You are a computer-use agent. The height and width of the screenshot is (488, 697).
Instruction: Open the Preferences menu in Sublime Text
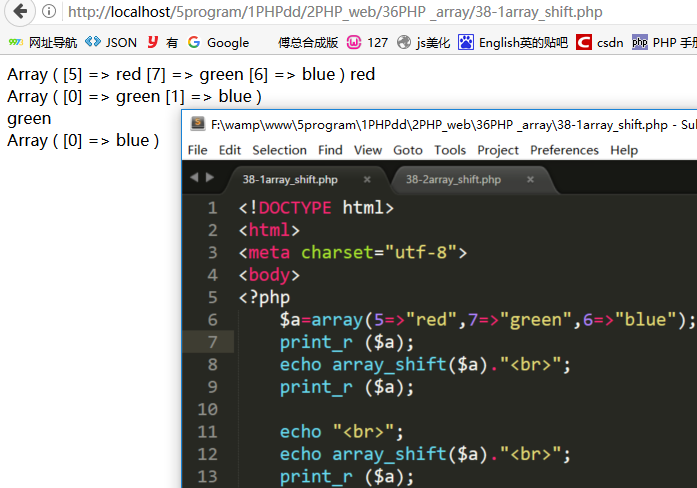(x=564, y=150)
